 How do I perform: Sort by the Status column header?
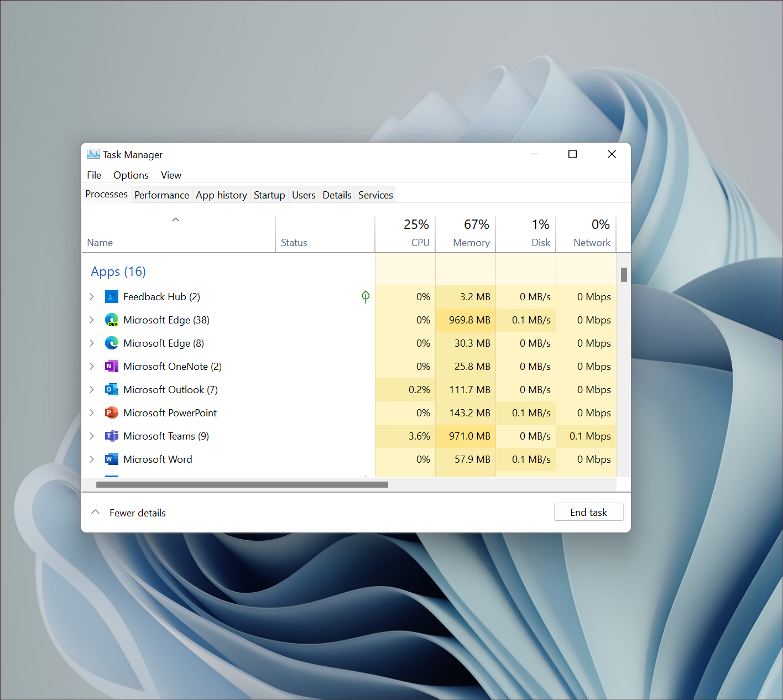(x=325, y=234)
